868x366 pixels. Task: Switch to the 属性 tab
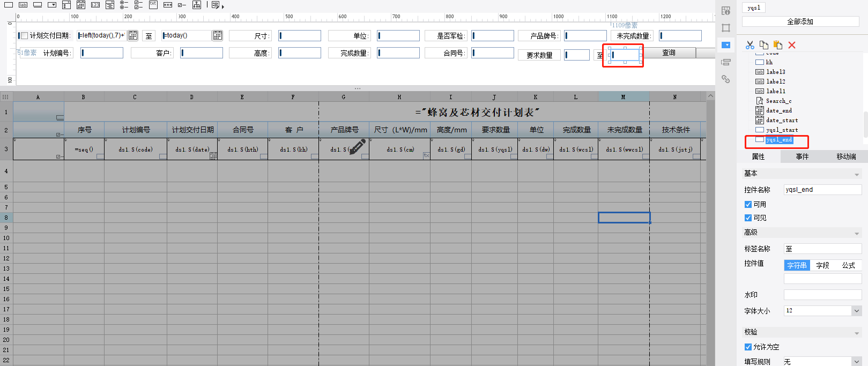click(759, 156)
